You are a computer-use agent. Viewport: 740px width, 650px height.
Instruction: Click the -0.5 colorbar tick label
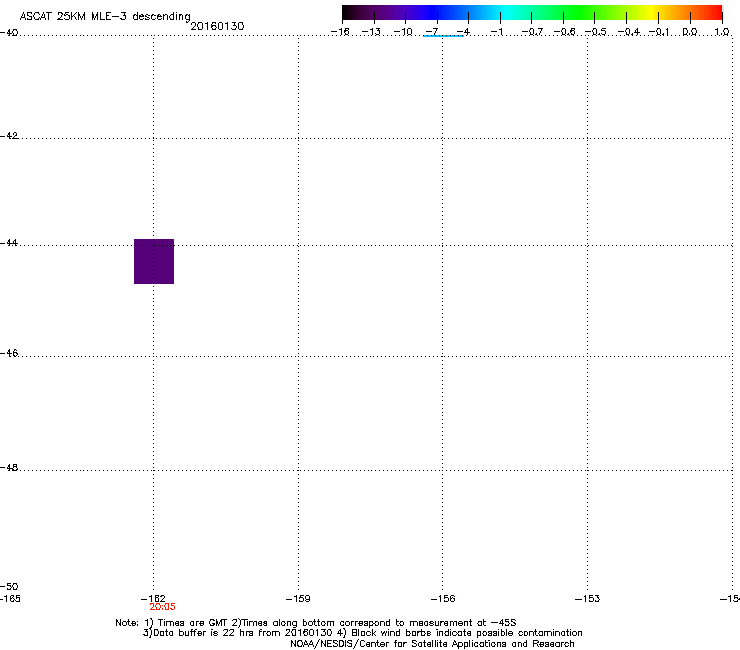click(x=595, y=32)
